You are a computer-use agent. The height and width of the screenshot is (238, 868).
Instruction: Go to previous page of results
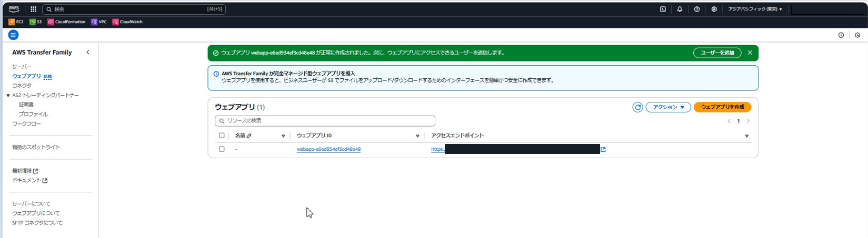(729, 121)
